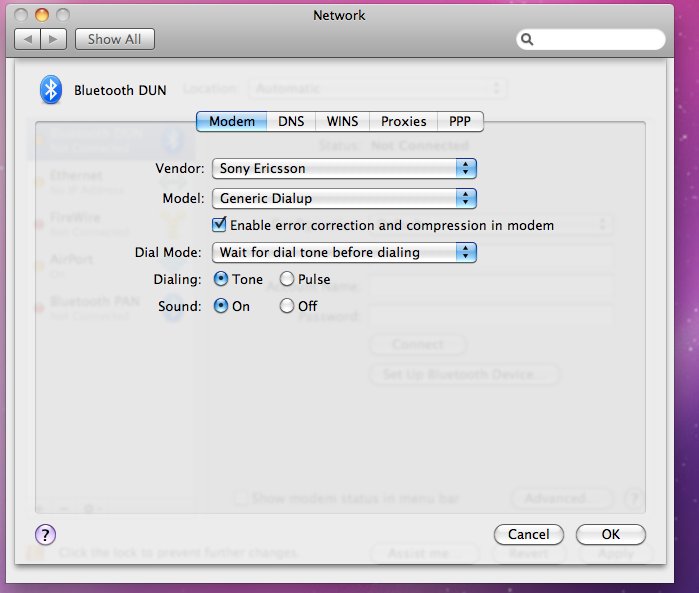Screen dimensions: 699x593
Task: Go forward with the right arrow
Action: coord(53,39)
